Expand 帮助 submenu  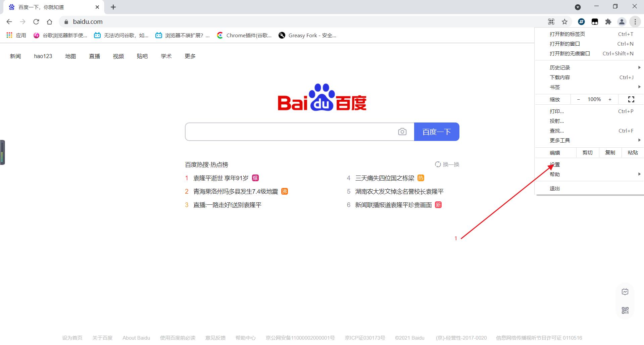coord(589,174)
